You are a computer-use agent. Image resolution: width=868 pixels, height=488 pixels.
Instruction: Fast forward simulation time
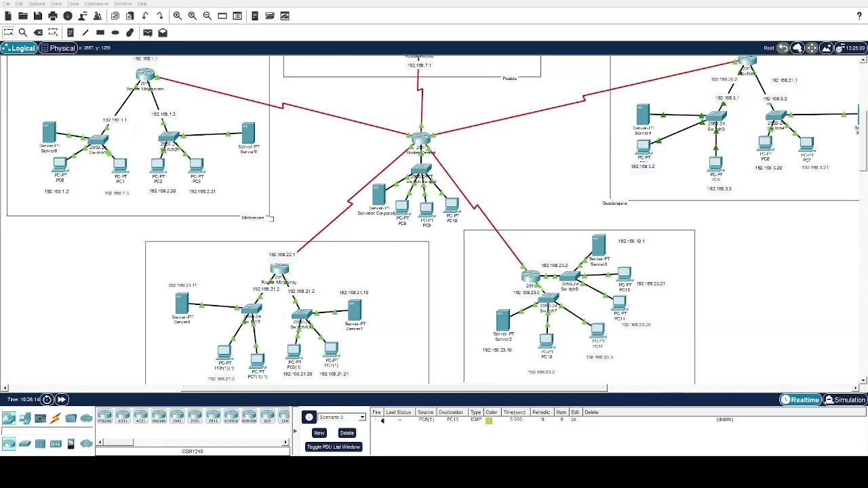pos(62,400)
